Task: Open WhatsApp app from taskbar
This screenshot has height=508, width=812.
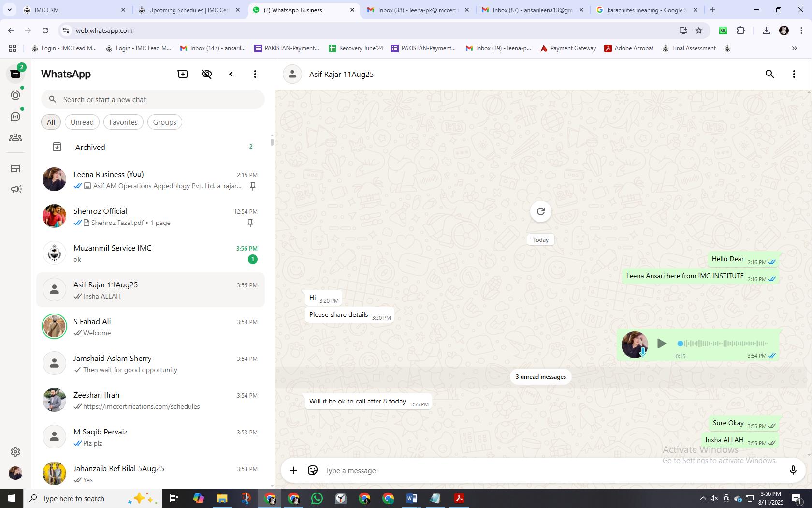Action: pyautogui.click(x=317, y=498)
